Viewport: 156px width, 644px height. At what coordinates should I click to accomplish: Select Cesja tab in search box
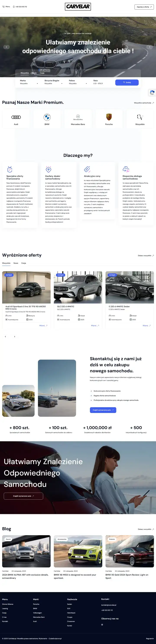pyautogui.click(x=42, y=73)
